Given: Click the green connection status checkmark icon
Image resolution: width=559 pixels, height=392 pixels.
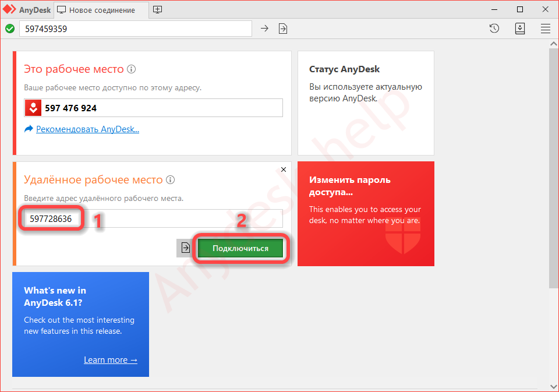Looking at the screenshot, I should click(x=10, y=29).
